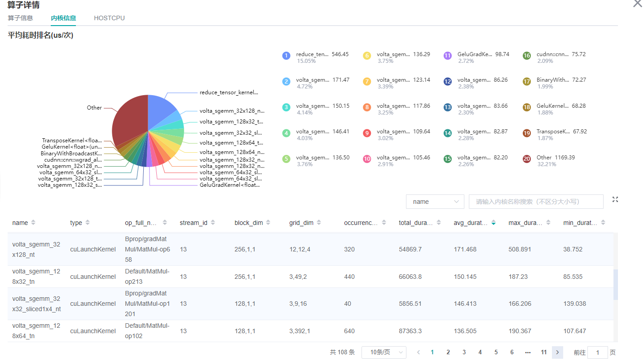This screenshot has height=361, width=644.
Task: Sort the max_duration column
Action: [x=548, y=223]
